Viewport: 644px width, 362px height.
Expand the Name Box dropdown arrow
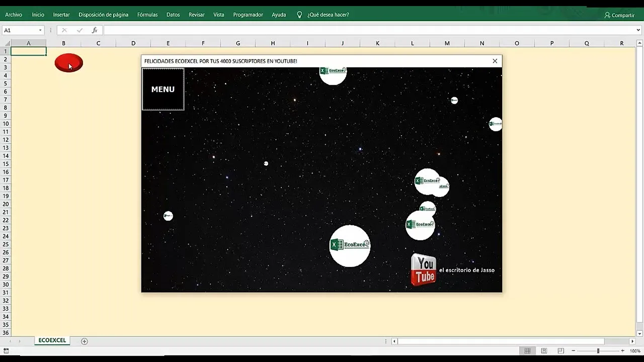tap(40, 30)
